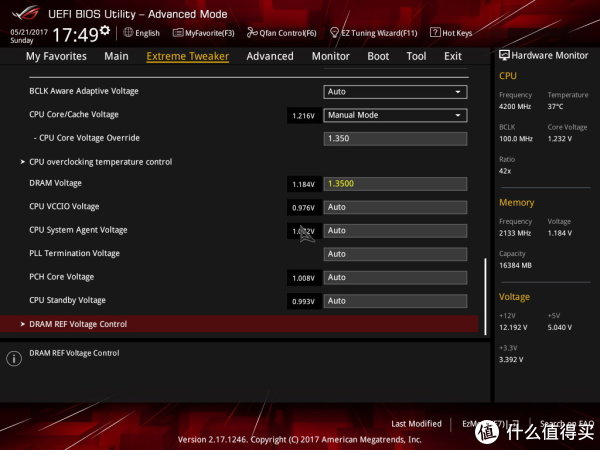Click the 16384 MB capacity value
Image resolution: width=600 pixels, height=450 pixels.
515,266
